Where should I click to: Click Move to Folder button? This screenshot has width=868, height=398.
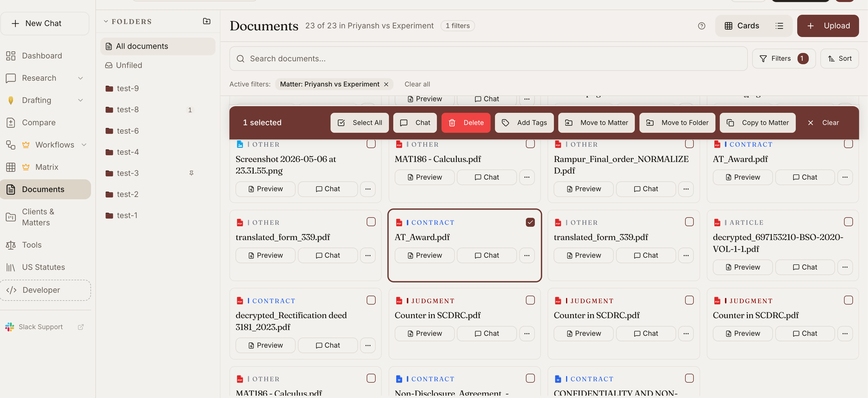pyautogui.click(x=677, y=123)
